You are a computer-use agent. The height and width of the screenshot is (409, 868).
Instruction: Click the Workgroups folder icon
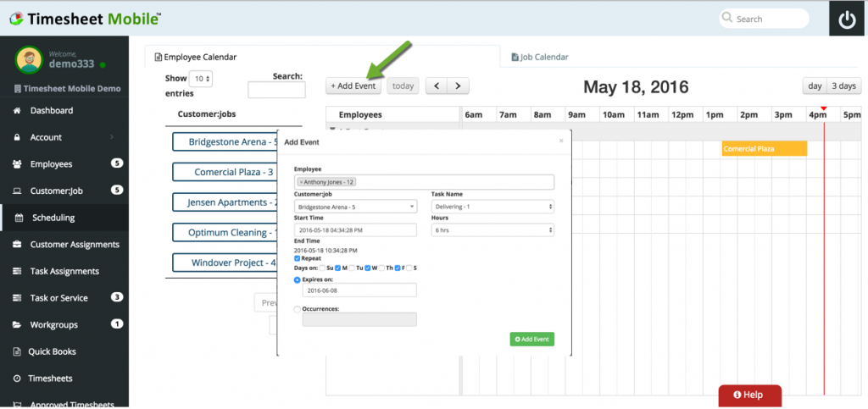point(17,324)
